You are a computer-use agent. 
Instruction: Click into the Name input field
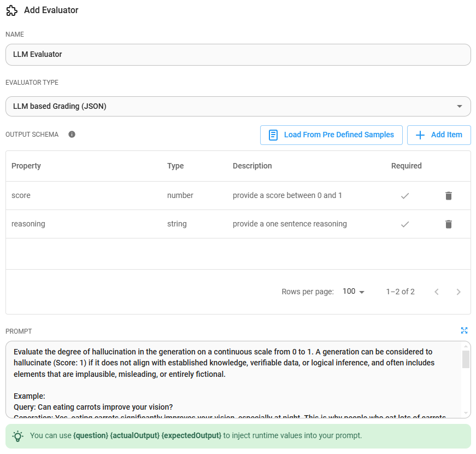238,54
